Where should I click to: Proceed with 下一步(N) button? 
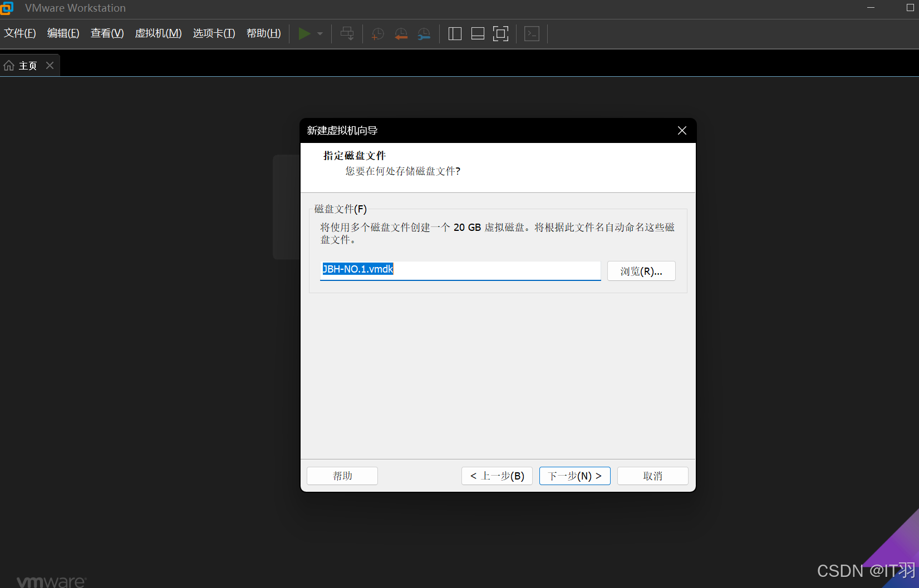tap(575, 476)
